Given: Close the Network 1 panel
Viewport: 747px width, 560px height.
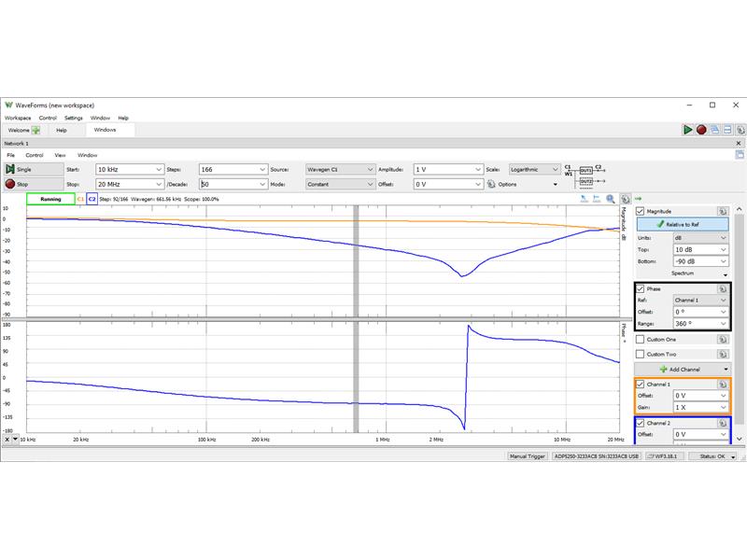Looking at the screenshot, I should click(739, 144).
